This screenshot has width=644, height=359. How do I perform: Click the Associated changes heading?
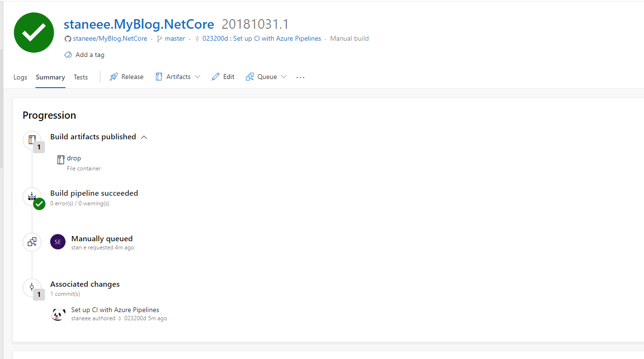(85, 284)
